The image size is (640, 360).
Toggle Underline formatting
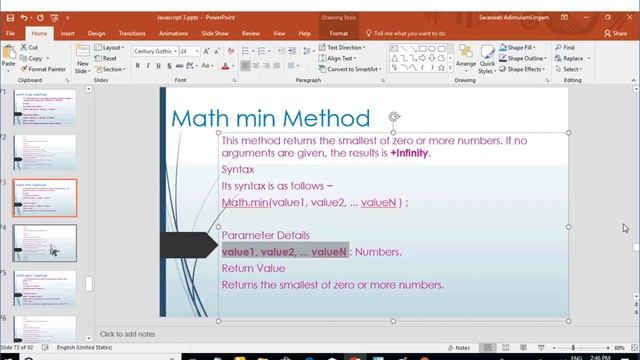158,66
